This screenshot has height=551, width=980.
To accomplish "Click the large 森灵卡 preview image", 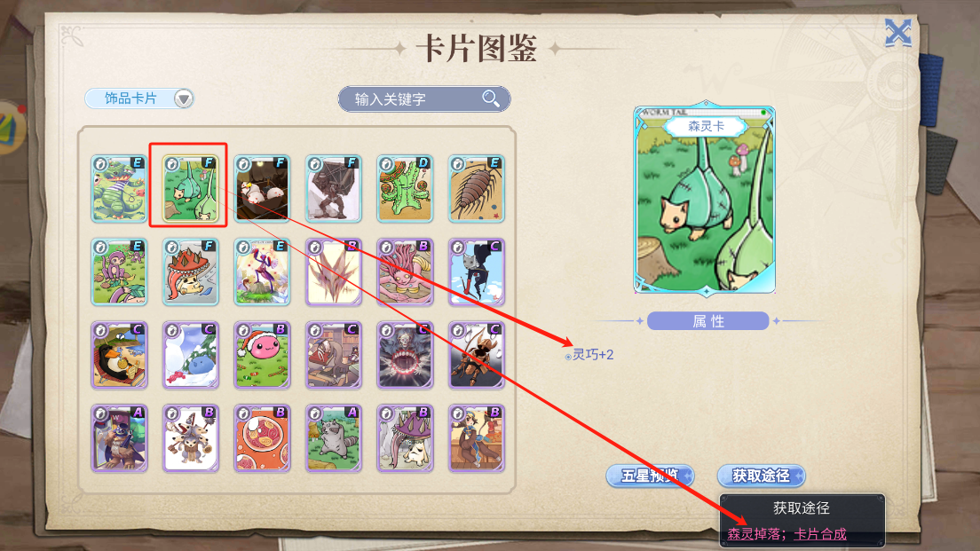I will [x=705, y=200].
